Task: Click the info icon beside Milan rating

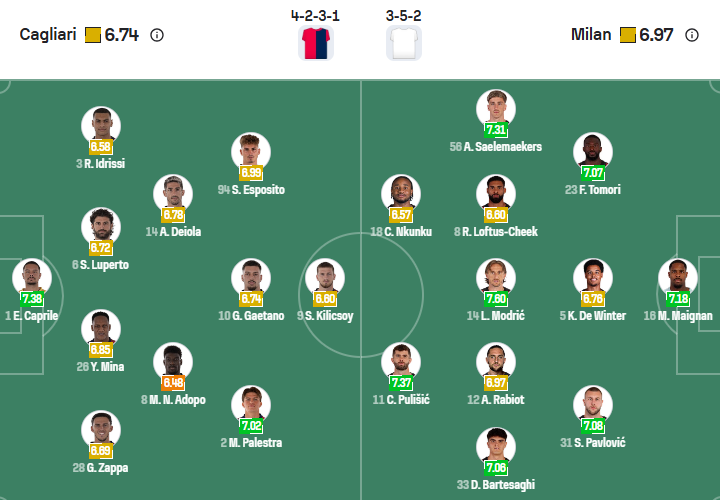Action: coord(693,35)
